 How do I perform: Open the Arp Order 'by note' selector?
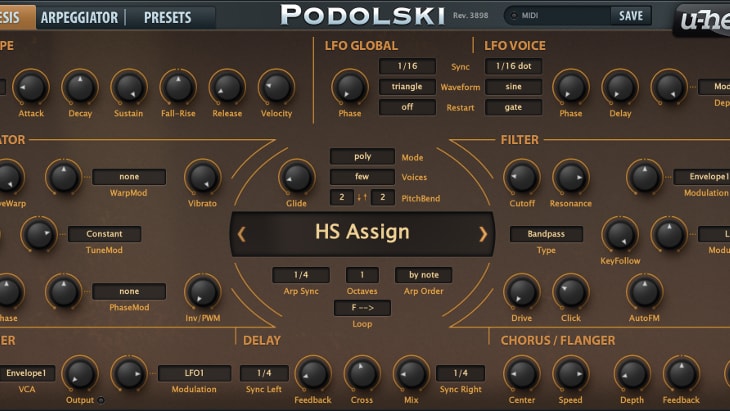[424, 275]
